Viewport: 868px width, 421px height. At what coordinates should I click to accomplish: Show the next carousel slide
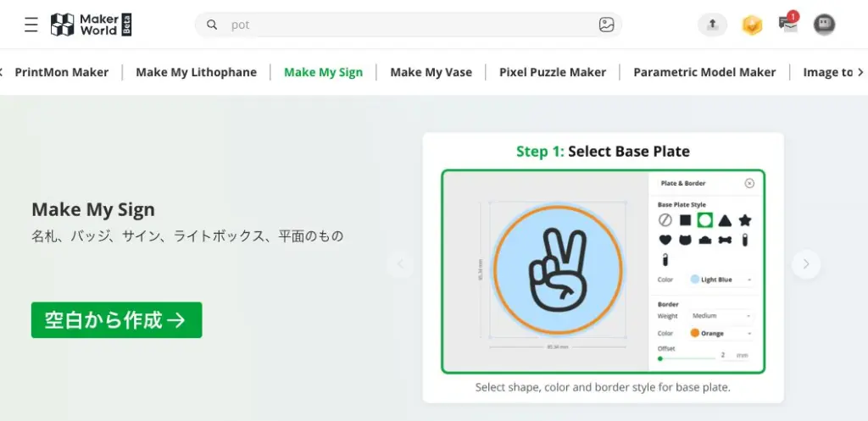point(806,264)
